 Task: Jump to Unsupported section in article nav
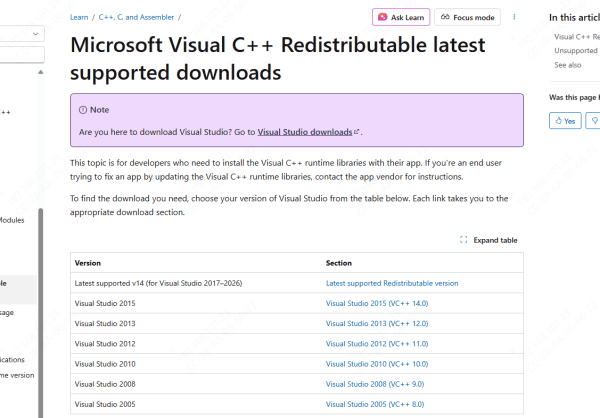(576, 51)
